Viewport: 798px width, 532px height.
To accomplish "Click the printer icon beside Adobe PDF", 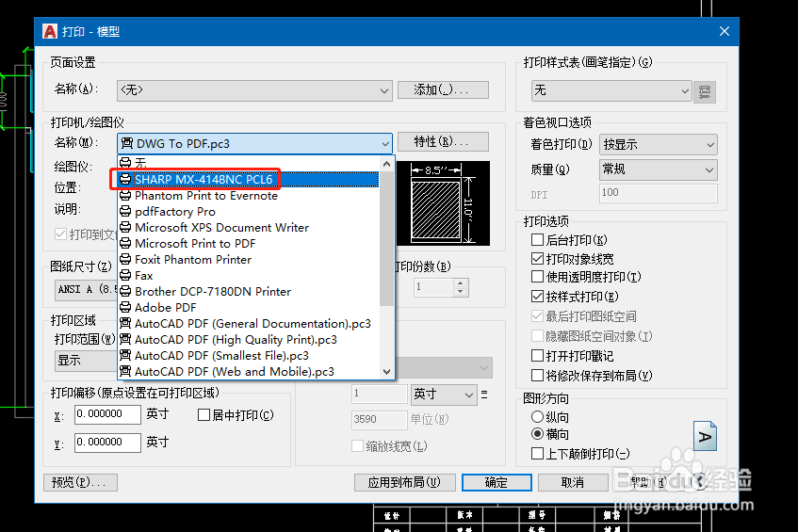I will (125, 308).
